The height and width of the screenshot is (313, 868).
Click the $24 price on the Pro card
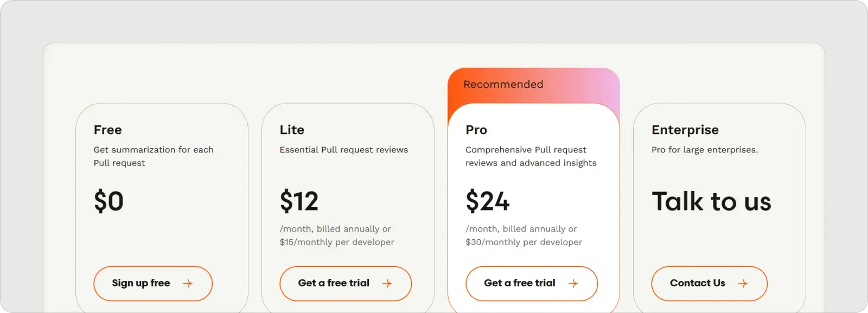487,201
